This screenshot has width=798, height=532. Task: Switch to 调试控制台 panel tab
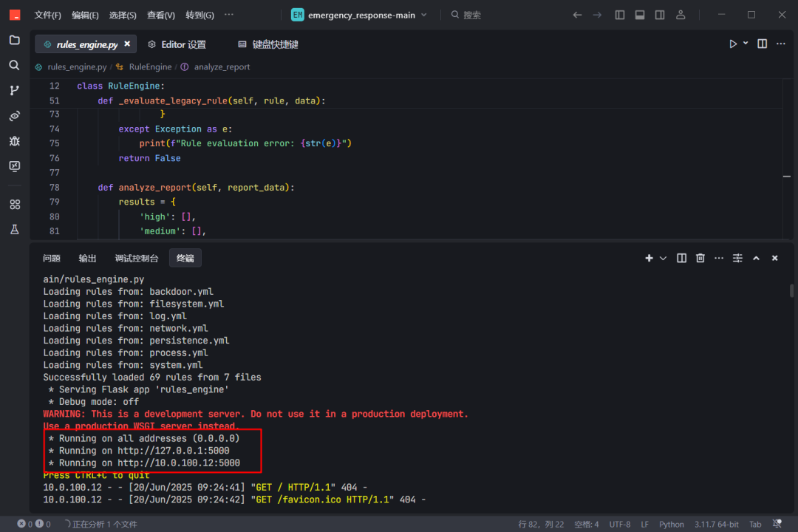[137, 259]
